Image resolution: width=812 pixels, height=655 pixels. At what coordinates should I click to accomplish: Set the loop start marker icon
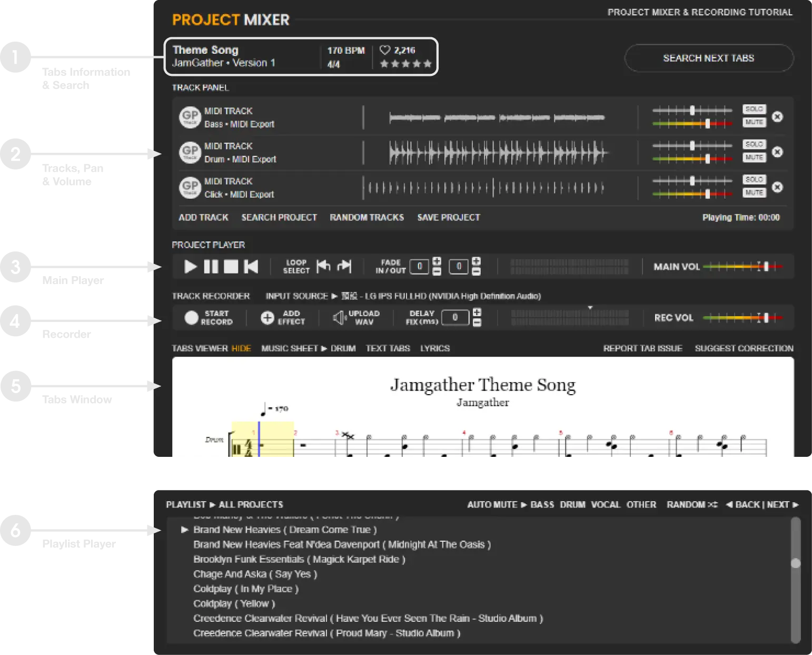point(323,266)
